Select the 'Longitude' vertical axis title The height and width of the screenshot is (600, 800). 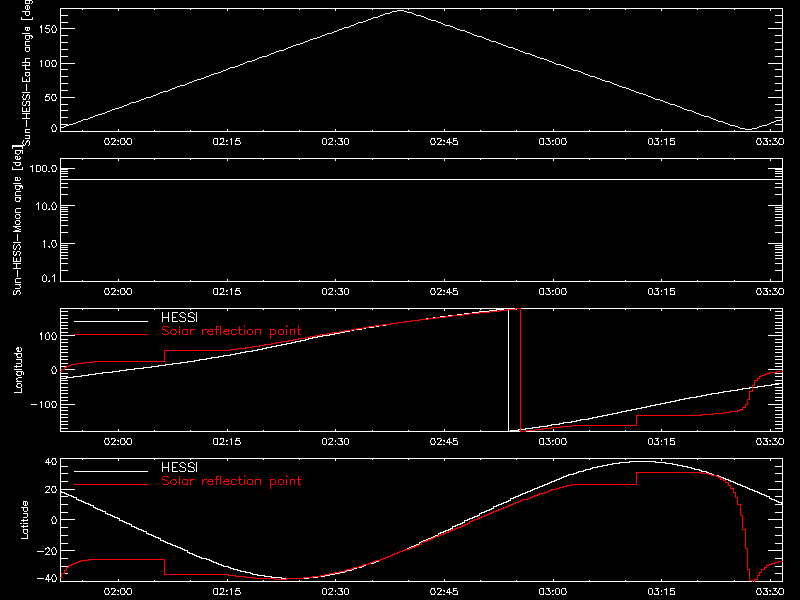[18, 370]
